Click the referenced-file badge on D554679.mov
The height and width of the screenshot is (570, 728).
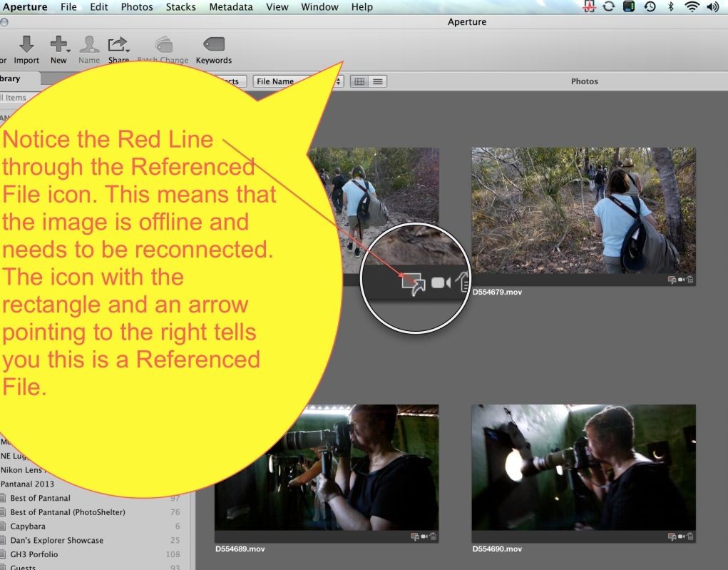pos(672,280)
